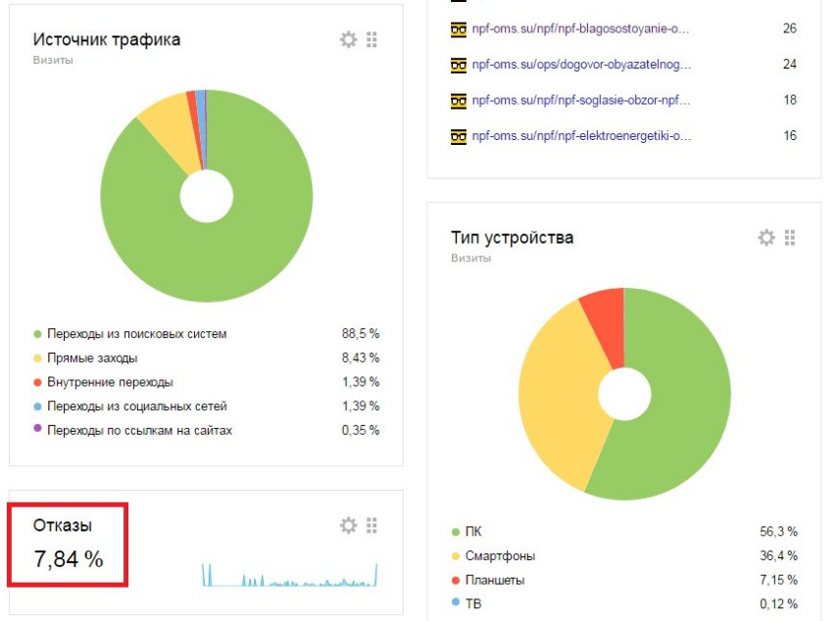Click visit count 16
The image size is (840, 621).
tap(790, 135)
